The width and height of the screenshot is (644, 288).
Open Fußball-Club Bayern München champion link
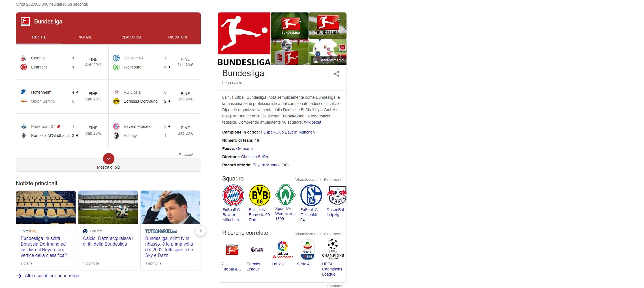(x=288, y=132)
